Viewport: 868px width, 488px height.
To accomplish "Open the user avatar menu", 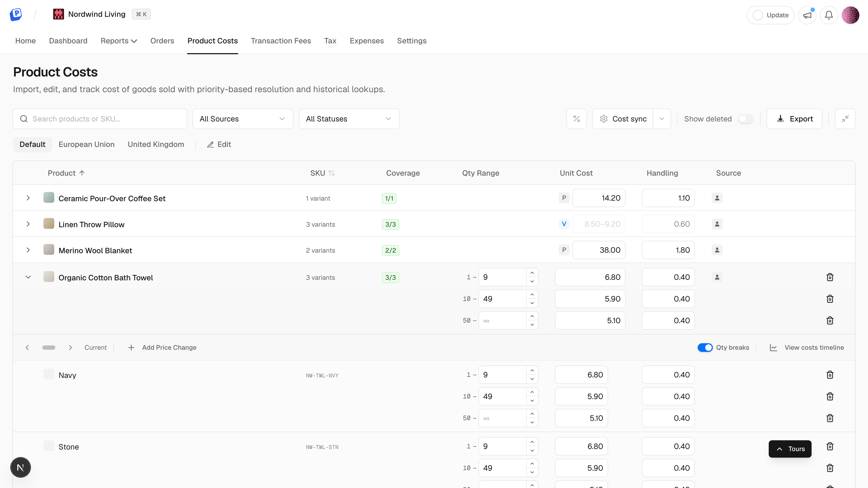I will (850, 15).
